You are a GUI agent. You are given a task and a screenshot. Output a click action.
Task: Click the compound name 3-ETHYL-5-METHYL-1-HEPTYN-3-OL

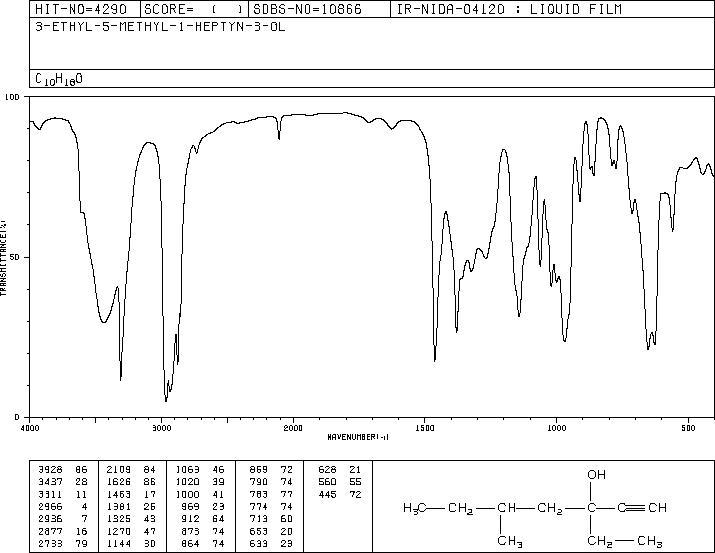160,27
